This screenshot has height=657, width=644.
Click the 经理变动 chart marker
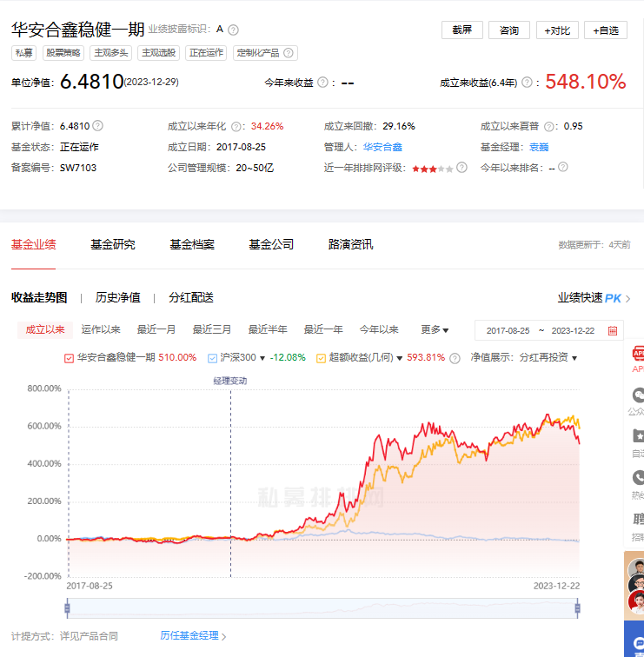(230, 381)
